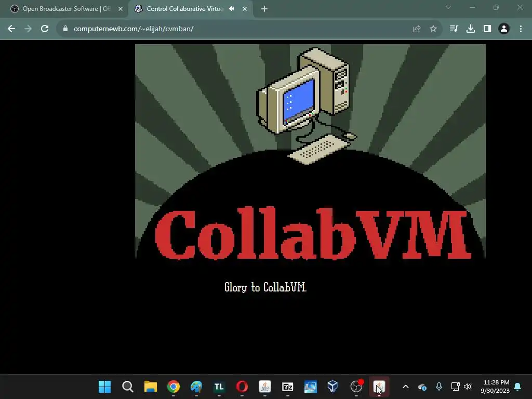
Task: Open VirtualBox from the taskbar
Action: click(333, 387)
